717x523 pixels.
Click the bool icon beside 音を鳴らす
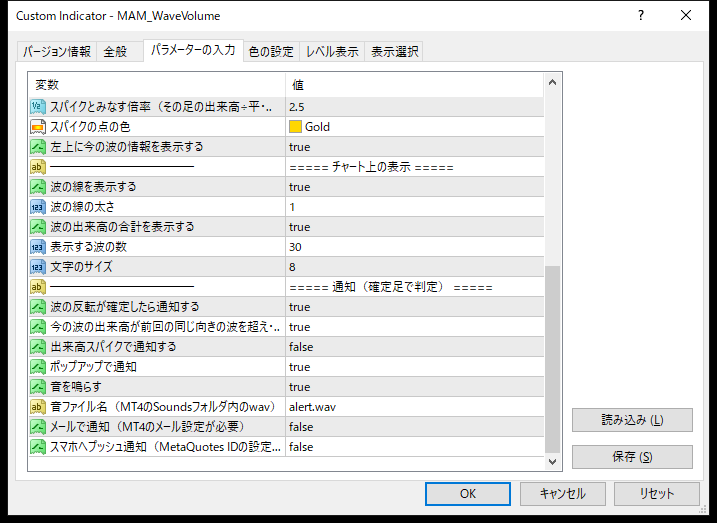pyautogui.click(x=38, y=387)
